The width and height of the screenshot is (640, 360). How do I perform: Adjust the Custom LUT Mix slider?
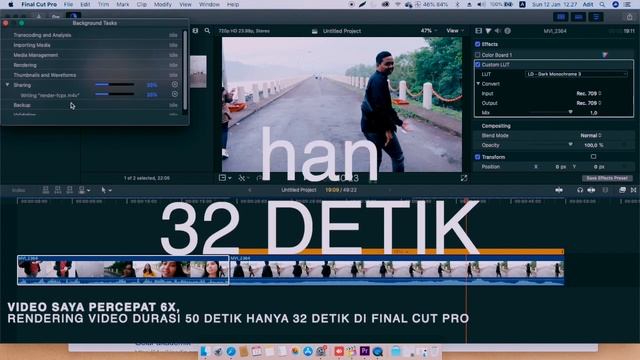[x=570, y=112]
